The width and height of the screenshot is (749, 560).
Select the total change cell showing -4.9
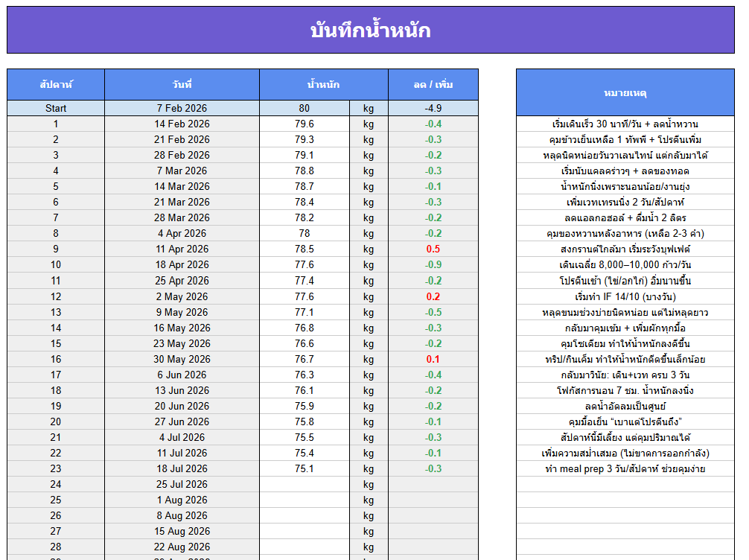(x=433, y=109)
